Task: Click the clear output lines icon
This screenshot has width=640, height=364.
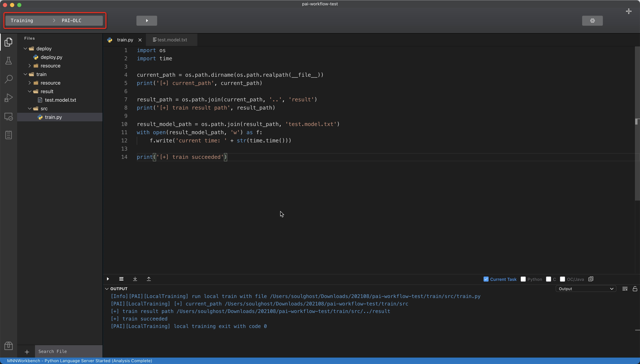Action: click(625, 289)
